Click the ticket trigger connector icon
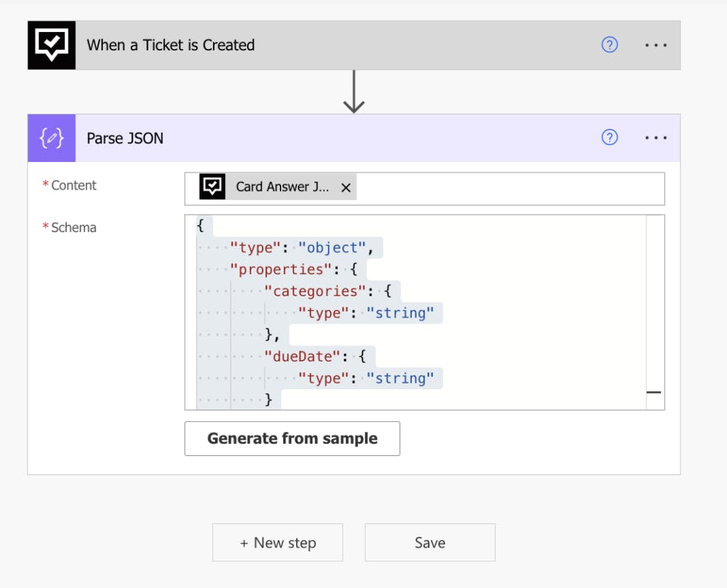The height and width of the screenshot is (588, 727). point(52,45)
